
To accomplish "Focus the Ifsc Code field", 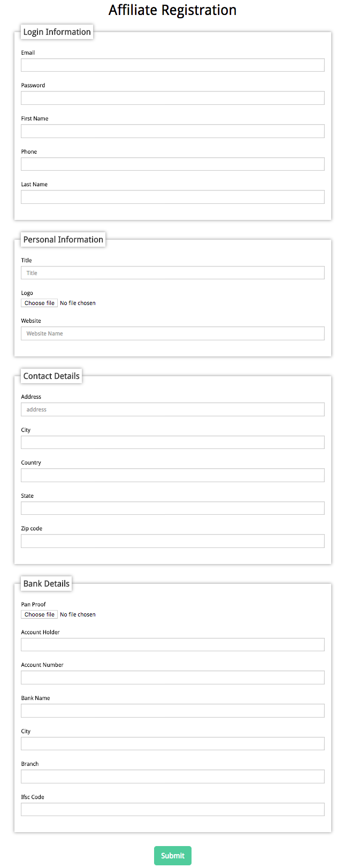I will coord(172,810).
